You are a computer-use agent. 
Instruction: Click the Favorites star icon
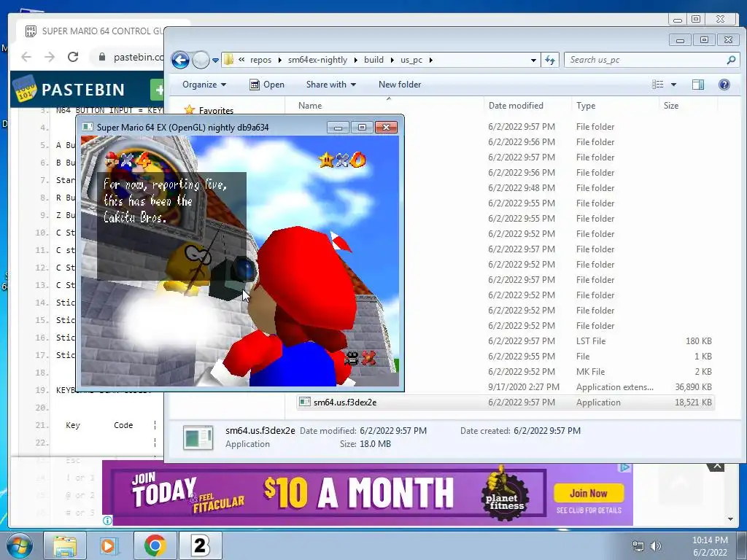[190, 110]
